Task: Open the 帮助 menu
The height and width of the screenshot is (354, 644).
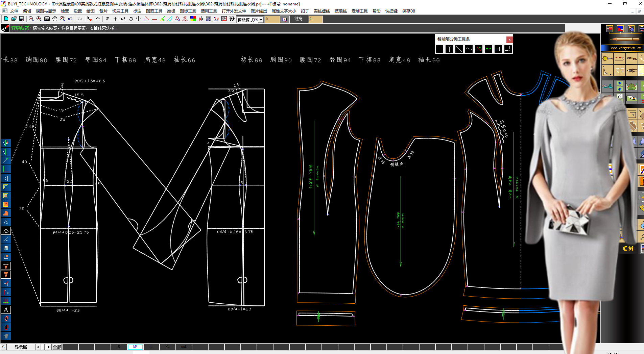Action: [376, 11]
